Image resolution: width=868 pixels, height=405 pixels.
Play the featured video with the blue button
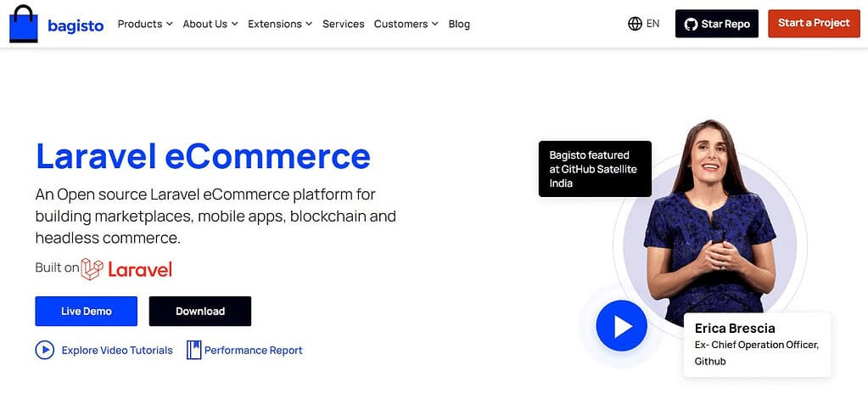point(622,326)
